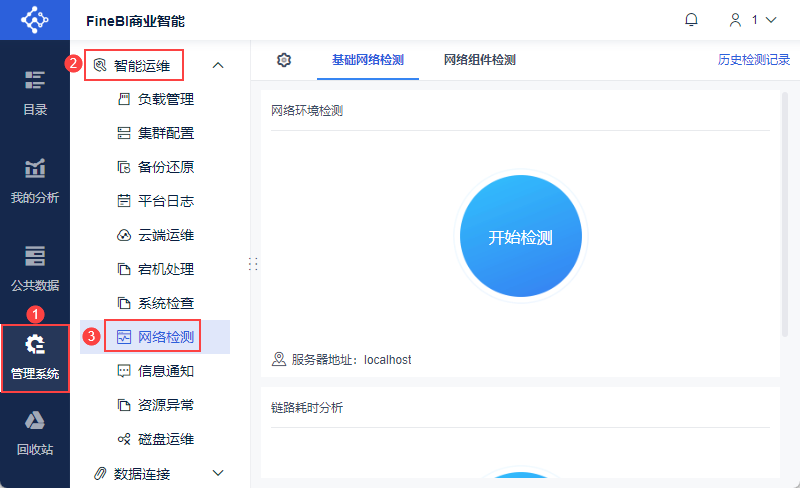This screenshot has width=800, height=488.
Task: Click the 集群配置 icon
Action: pos(124,133)
